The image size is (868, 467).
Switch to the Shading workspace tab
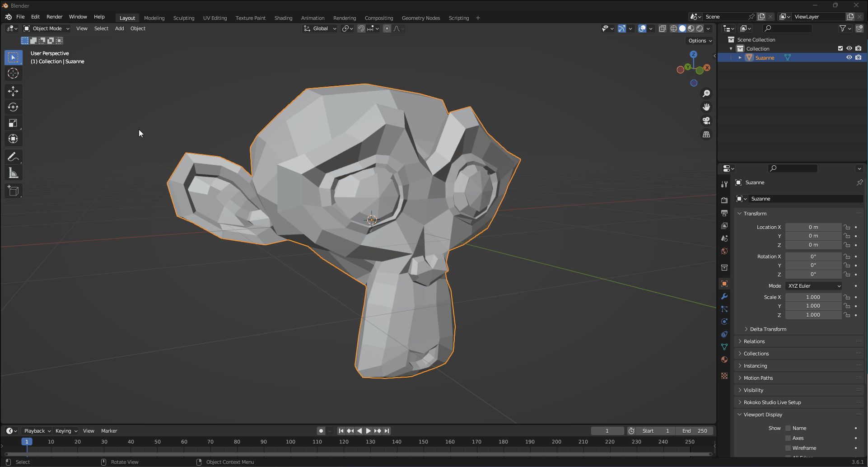283,18
